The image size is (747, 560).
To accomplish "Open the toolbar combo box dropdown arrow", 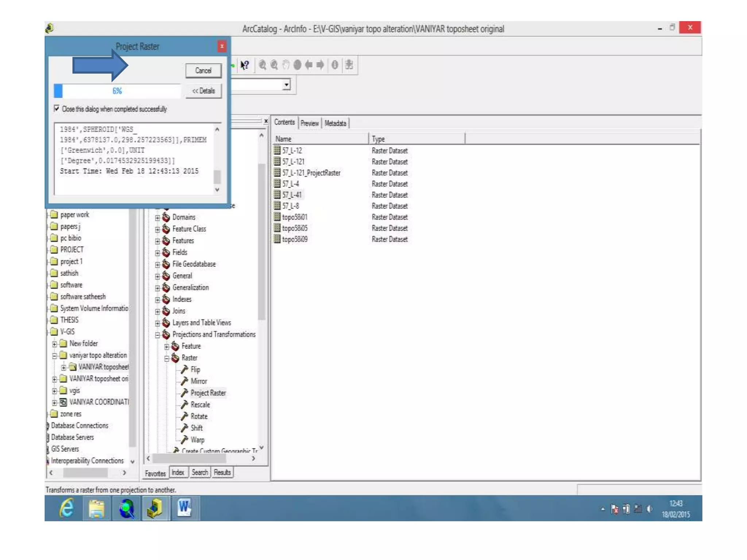I will tap(286, 85).
